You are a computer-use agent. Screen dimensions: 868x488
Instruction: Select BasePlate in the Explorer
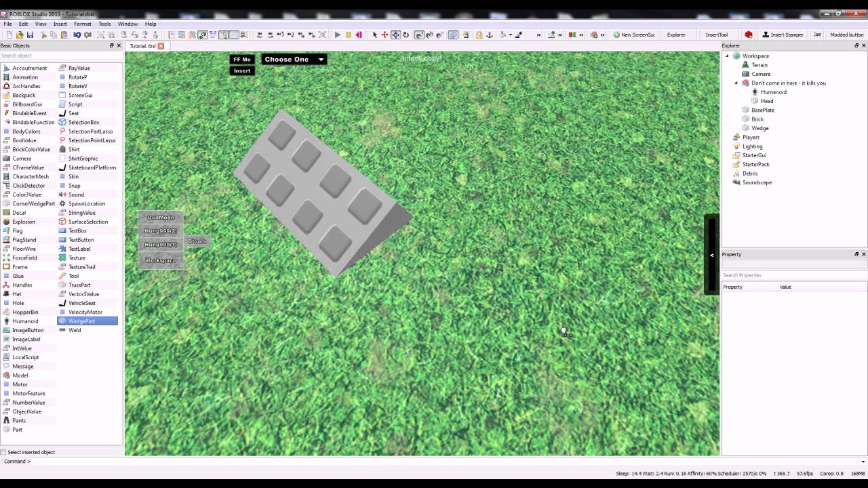(x=763, y=110)
